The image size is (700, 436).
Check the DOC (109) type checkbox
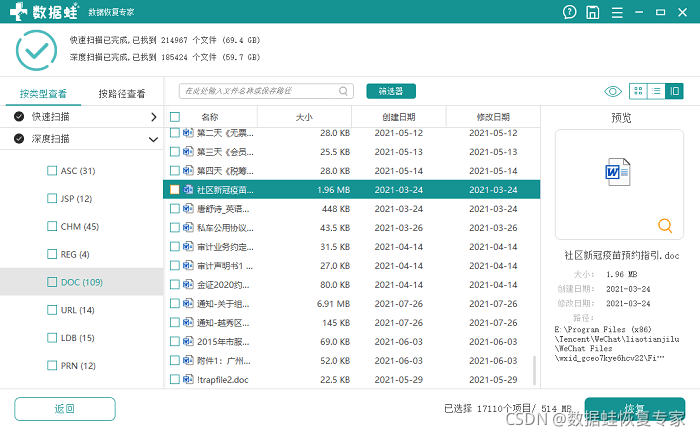pos(52,282)
